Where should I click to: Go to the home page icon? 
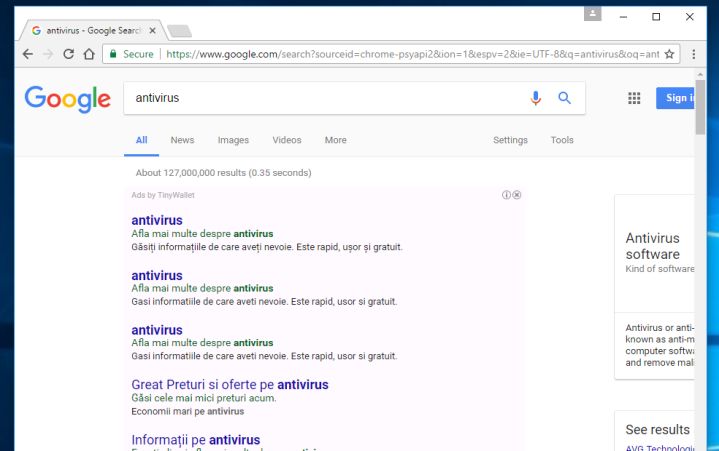[89, 54]
